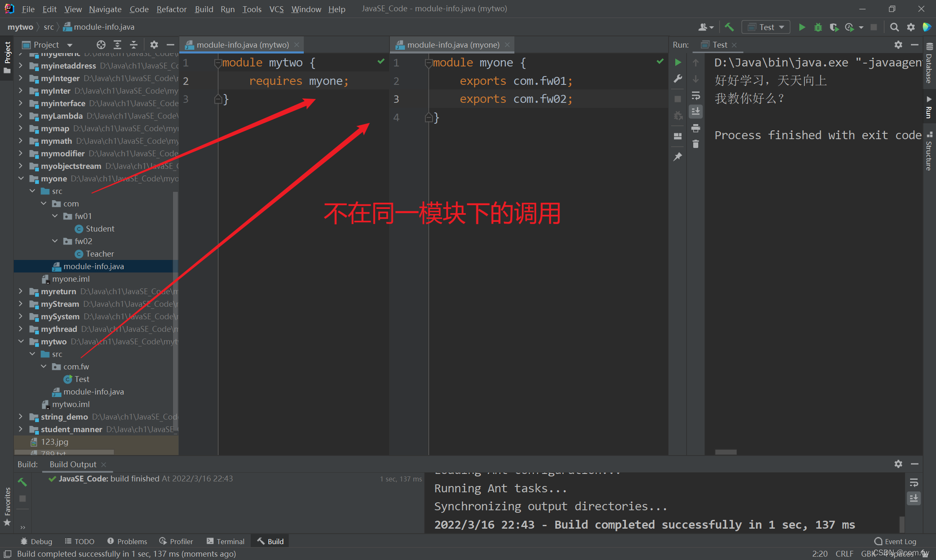Click the Build project hammer icon
Image resolution: width=936 pixels, height=560 pixels.
[729, 27]
